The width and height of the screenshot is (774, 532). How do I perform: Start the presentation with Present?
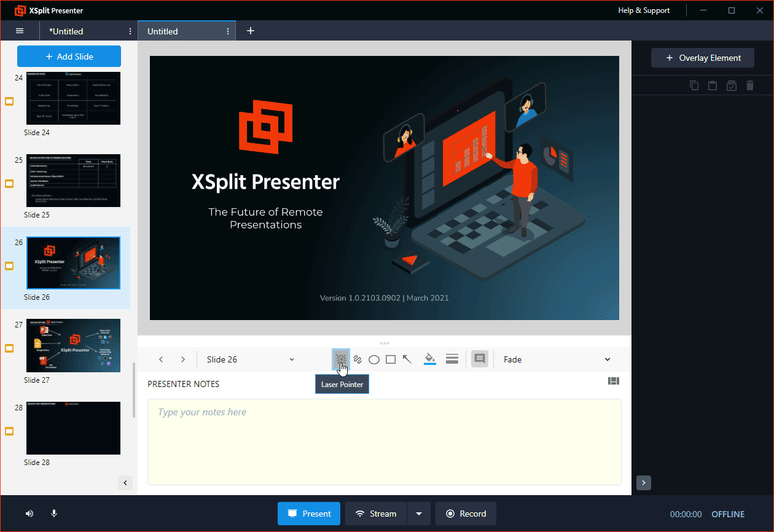click(x=309, y=514)
